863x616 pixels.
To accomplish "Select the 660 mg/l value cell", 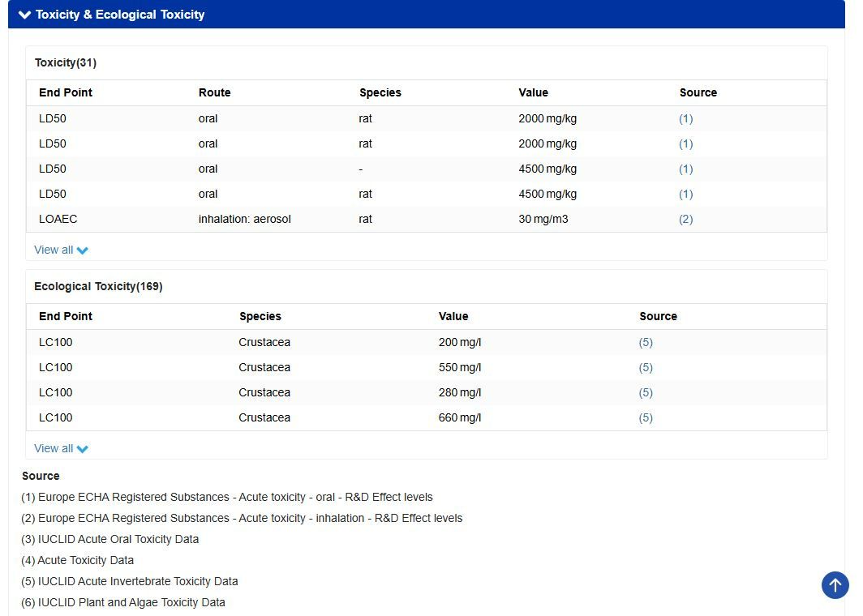I will tap(460, 417).
